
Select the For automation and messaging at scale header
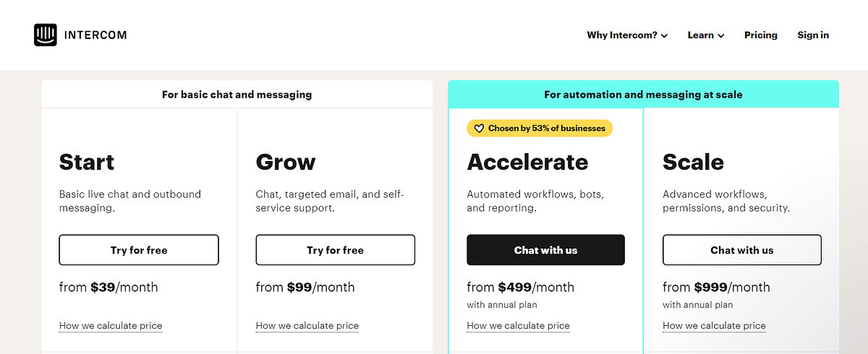(643, 94)
